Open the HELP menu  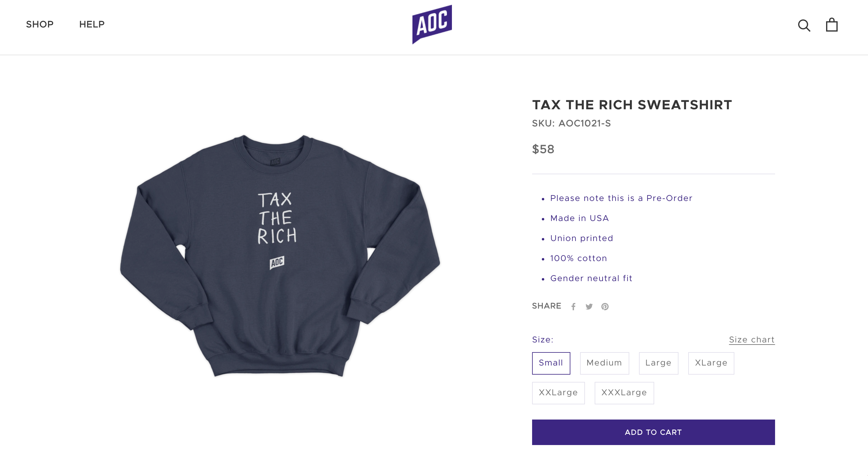pos(92,24)
